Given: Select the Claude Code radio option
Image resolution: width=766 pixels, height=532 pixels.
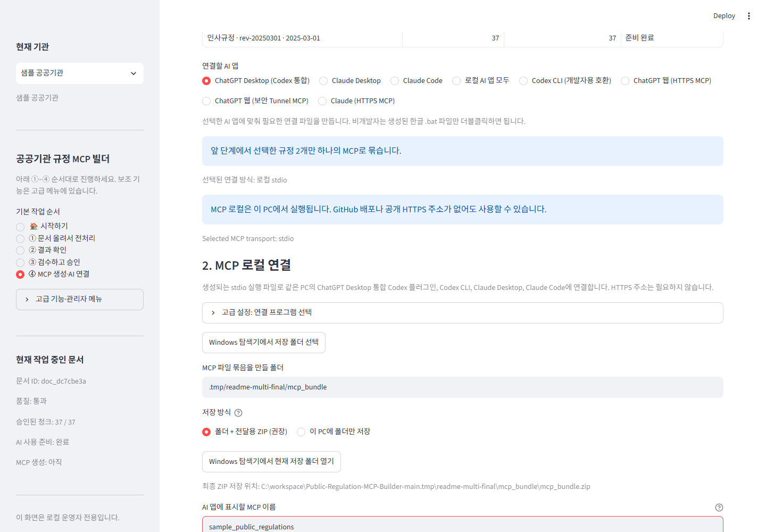Looking at the screenshot, I should pos(417,81).
